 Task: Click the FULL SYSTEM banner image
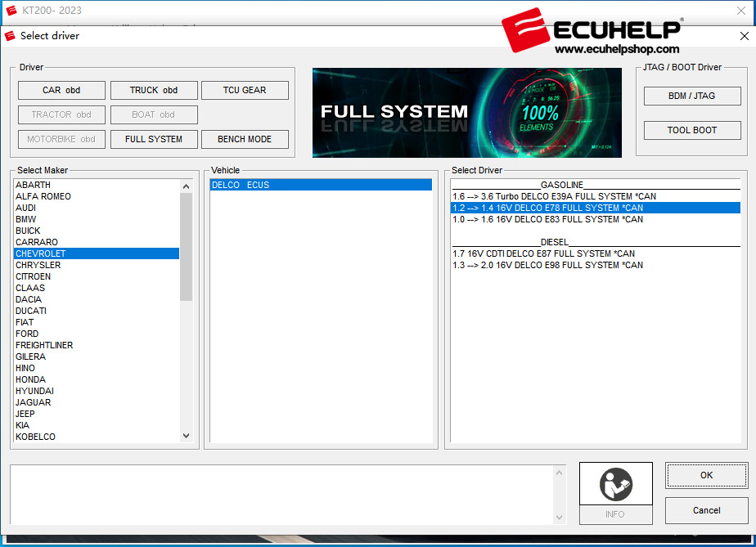[466, 113]
